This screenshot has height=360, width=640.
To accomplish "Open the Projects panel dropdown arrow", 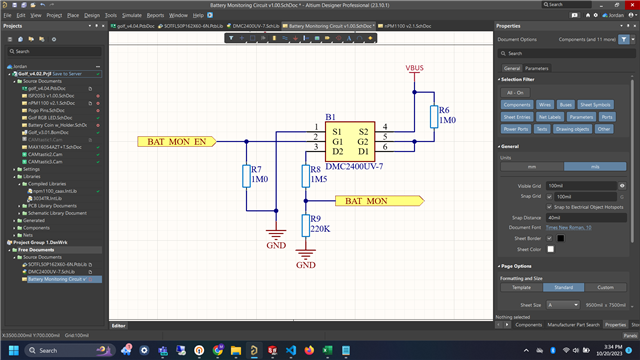I will coord(90,26).
